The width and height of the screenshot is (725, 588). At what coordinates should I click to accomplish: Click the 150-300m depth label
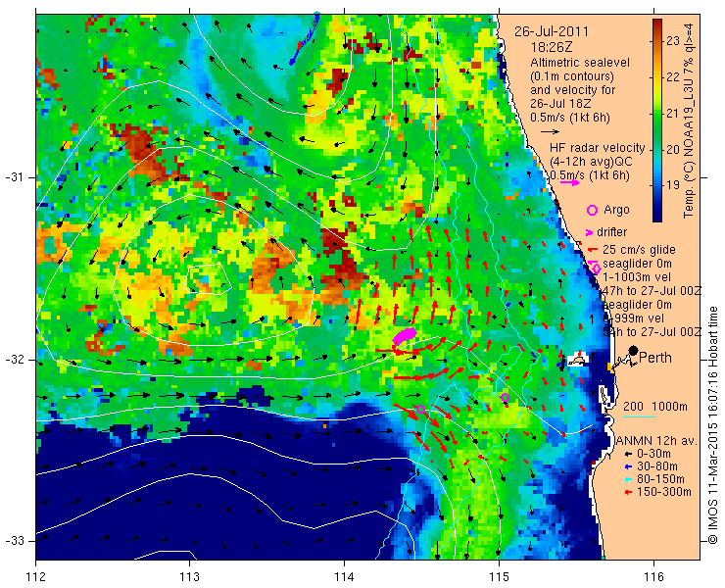click(664, 492)
